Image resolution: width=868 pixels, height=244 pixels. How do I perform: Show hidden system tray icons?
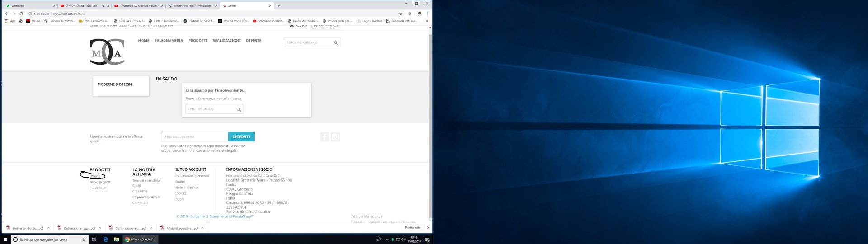pos(387,239)
